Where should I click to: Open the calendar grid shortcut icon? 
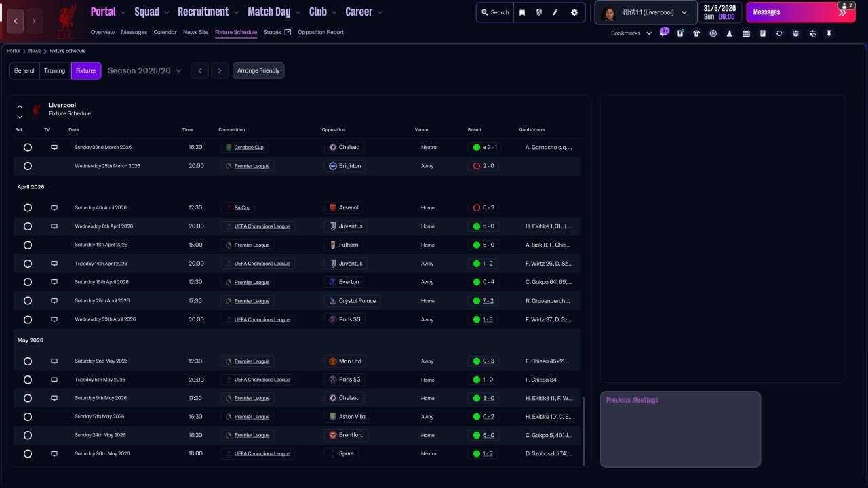click(x=746, y=33)
